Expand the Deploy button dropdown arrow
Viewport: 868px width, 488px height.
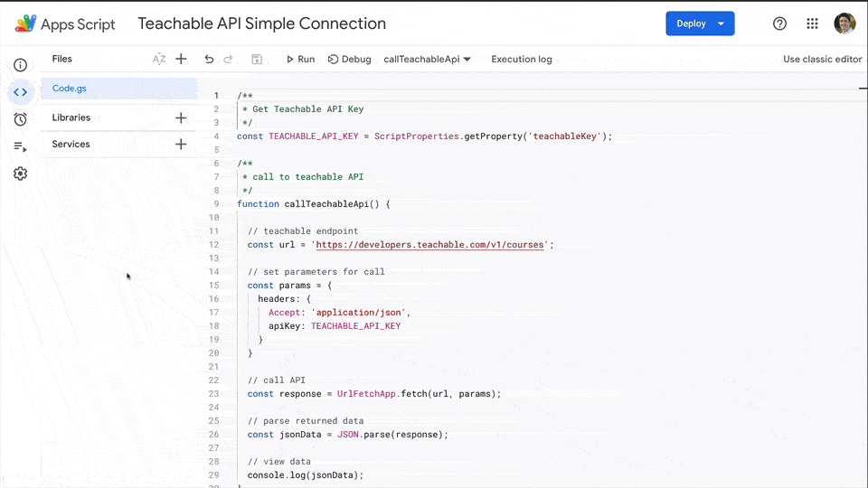721,23
